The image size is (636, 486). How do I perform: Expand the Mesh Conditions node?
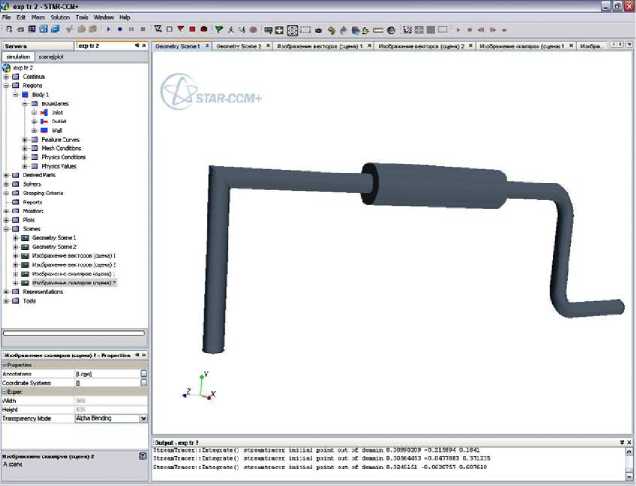pos(25,148)
